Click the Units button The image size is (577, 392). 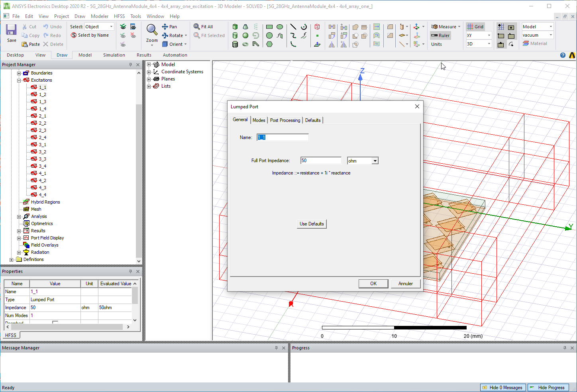point(436,44)
